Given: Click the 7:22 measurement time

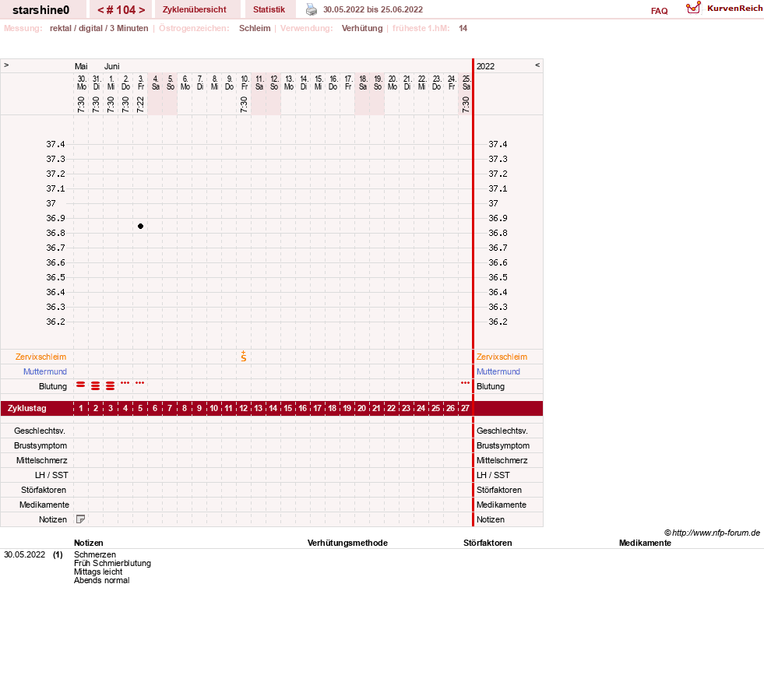Looking at the screenshot, I should point(140,104).
